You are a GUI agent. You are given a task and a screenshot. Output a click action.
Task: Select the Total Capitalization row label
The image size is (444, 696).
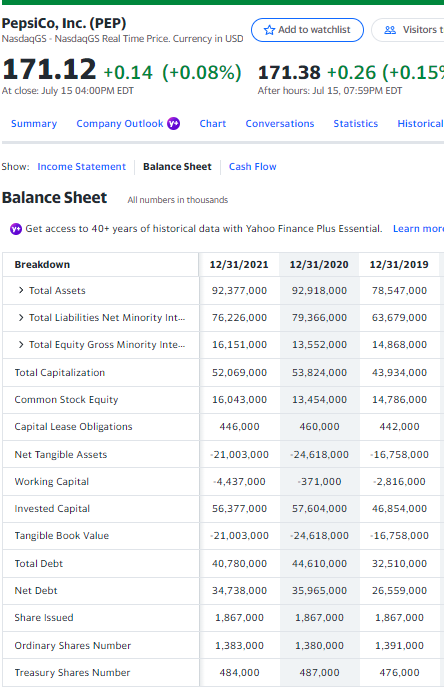point(60,372)
